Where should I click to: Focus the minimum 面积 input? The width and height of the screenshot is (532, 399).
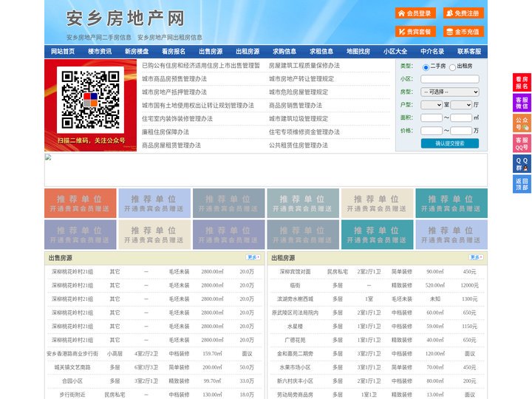(x=432, y=117)
